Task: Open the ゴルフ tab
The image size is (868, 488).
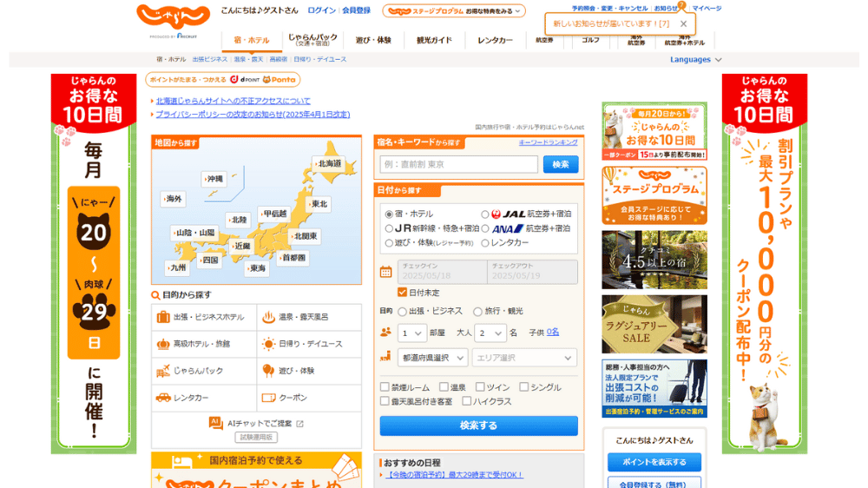Action: point(590,40)
